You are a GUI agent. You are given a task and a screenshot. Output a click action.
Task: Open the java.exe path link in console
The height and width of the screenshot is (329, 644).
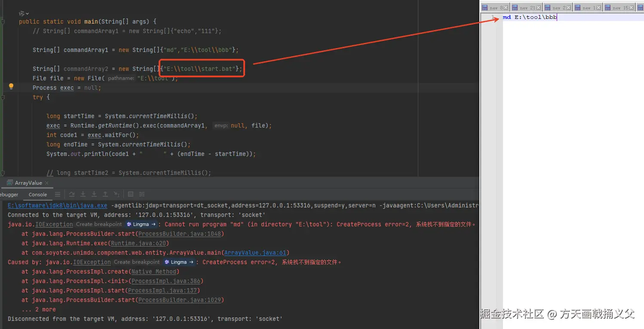[x=57, y=205]
